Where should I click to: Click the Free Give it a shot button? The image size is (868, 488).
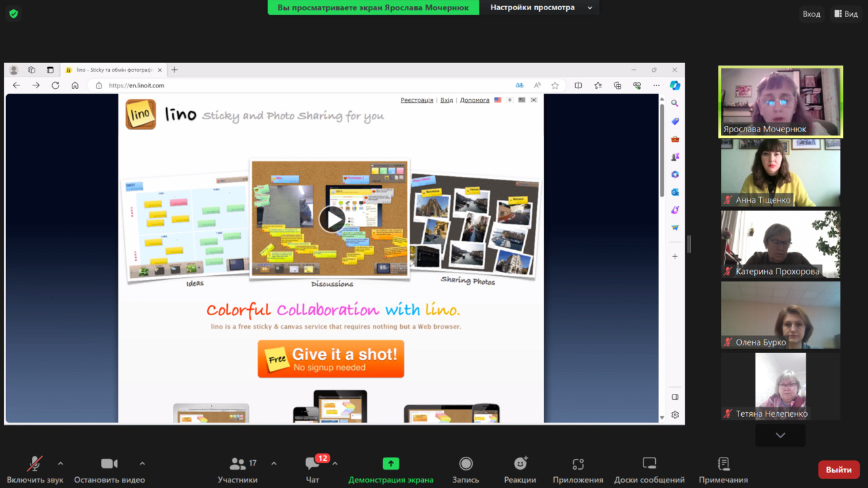[x=331, y=359]
